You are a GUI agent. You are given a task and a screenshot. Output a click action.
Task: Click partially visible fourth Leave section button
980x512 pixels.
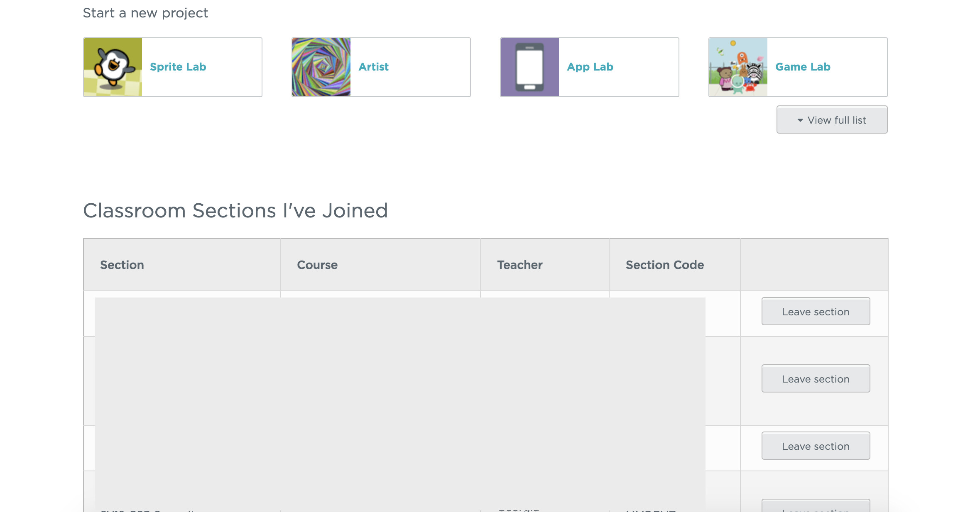815,507
